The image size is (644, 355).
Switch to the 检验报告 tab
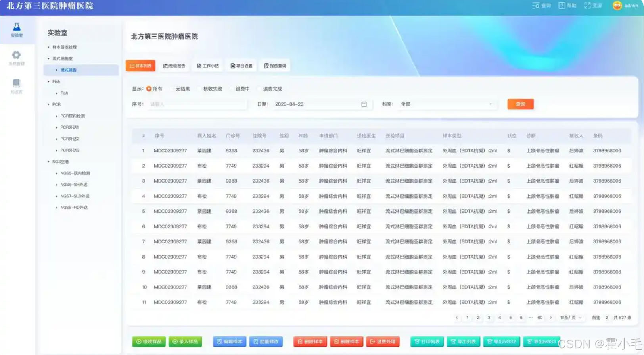(x=174, y=66)
